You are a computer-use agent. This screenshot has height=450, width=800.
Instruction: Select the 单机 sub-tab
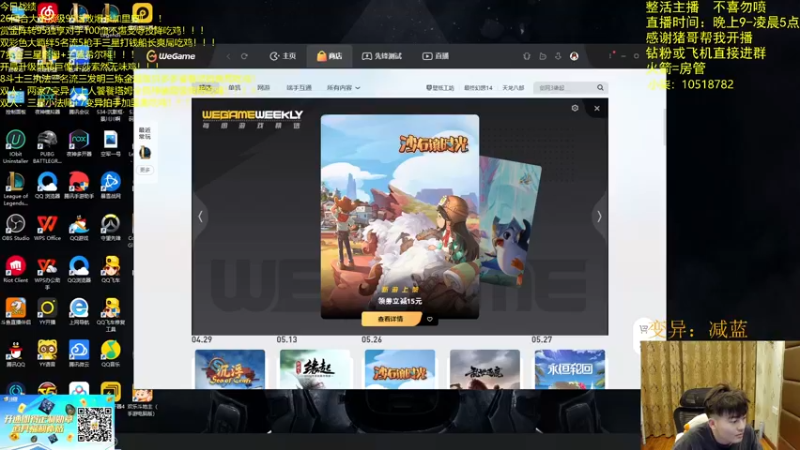234,88
